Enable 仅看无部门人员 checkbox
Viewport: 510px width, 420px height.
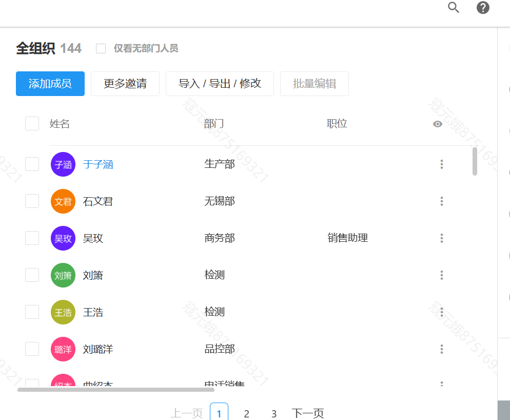(x=101, y=49)
